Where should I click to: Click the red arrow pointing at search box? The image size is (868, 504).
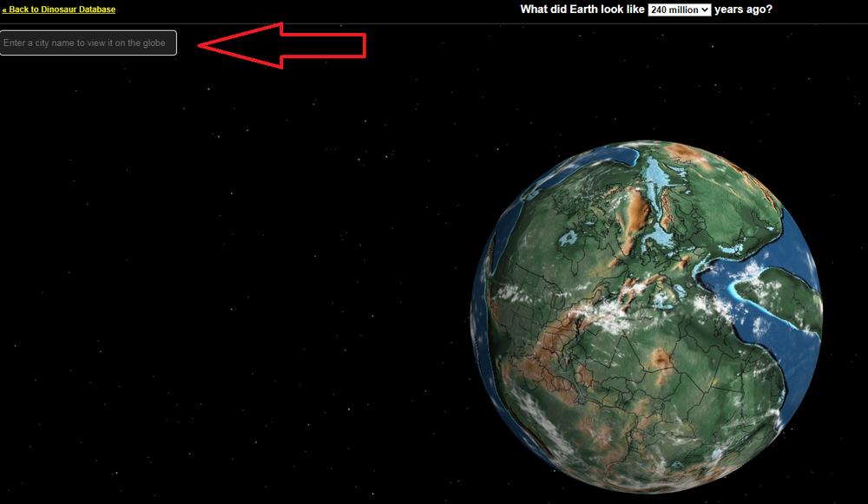coord(282,45)
